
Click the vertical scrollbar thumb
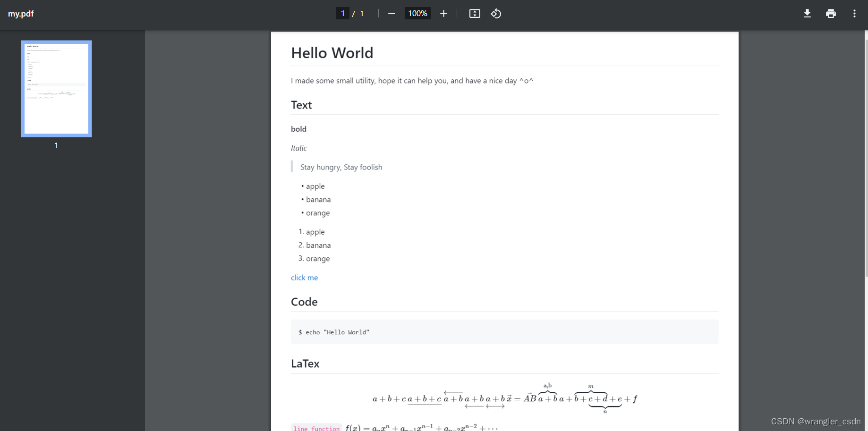(866, 158)
